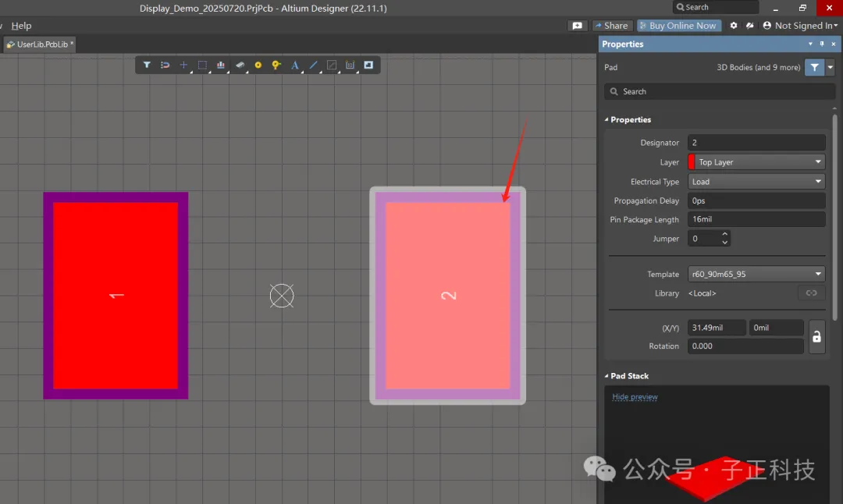This screenshot has width=843, height=504.
Task: Select the place line tool
Action: (x=314, y=65)
